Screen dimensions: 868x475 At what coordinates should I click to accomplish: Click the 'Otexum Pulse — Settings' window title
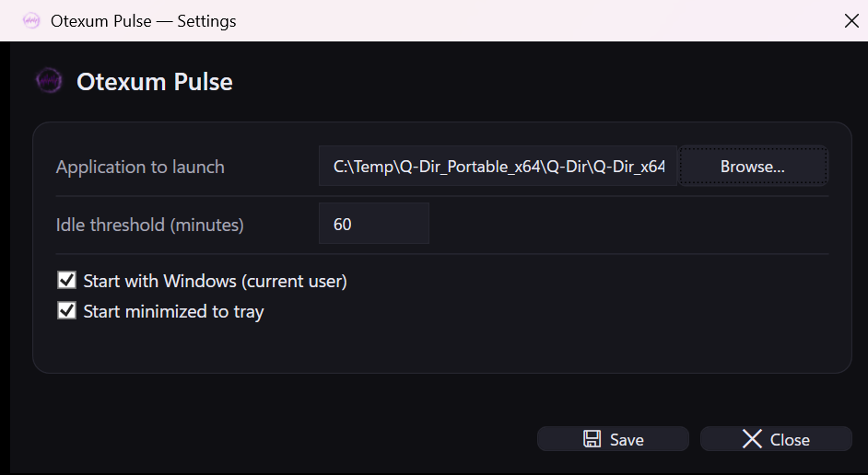click(x=143, y=20)
